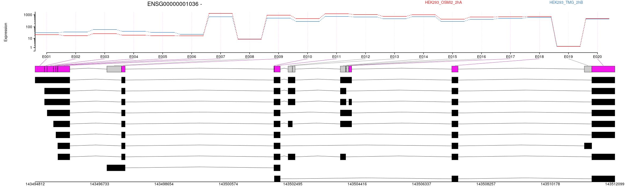This screenshot has width=644, height=188.
Task: Click coordinate label 143506337
Action: [422, 184]
